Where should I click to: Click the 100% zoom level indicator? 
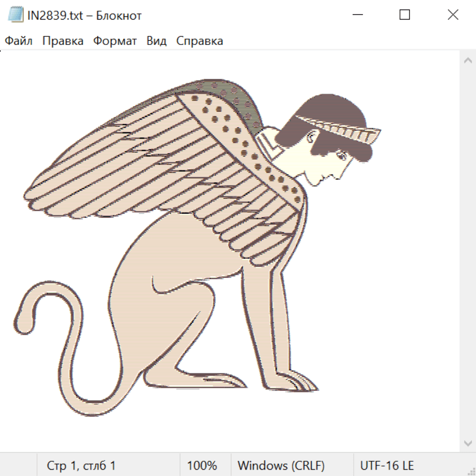click(x=202, y=466)
